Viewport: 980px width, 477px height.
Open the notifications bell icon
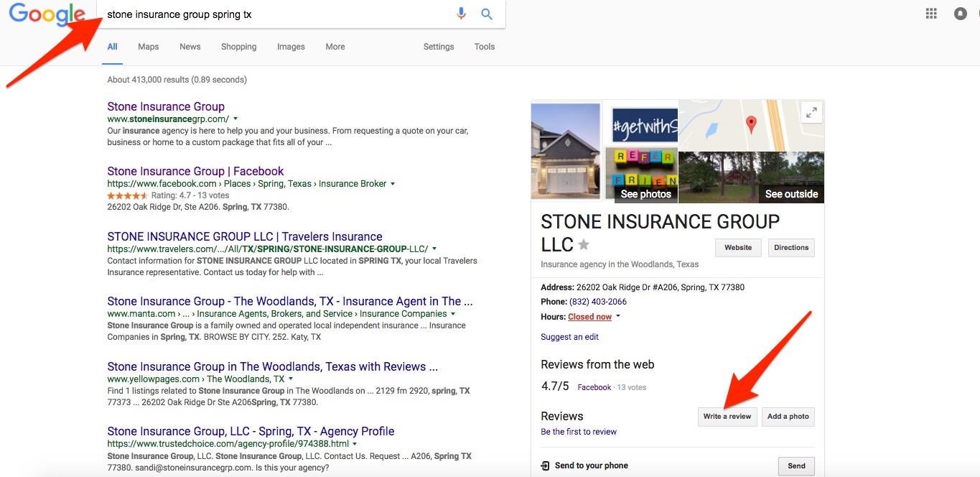tap(961, 14)
